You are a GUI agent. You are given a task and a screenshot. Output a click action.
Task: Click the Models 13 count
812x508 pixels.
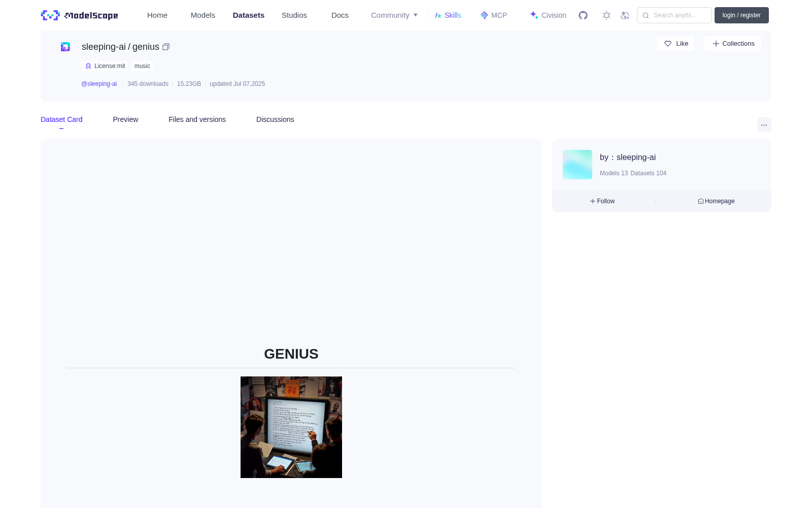coord(614,173)
